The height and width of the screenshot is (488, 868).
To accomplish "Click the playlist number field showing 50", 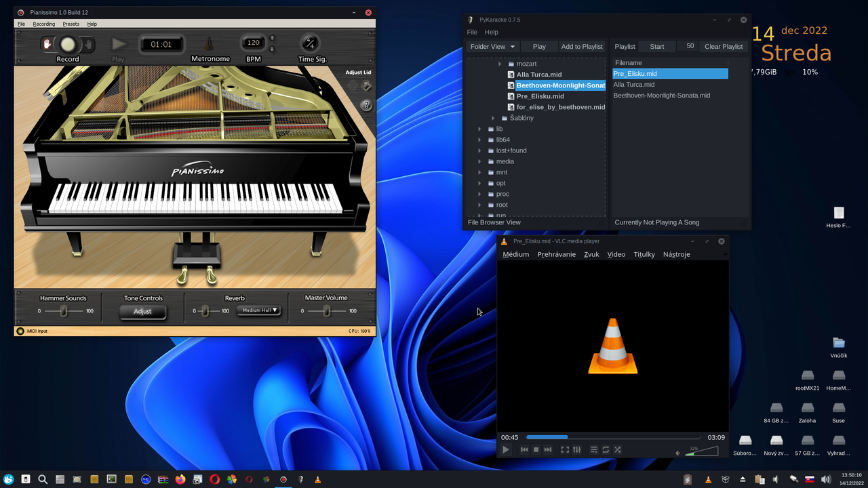I will [687, 46].
